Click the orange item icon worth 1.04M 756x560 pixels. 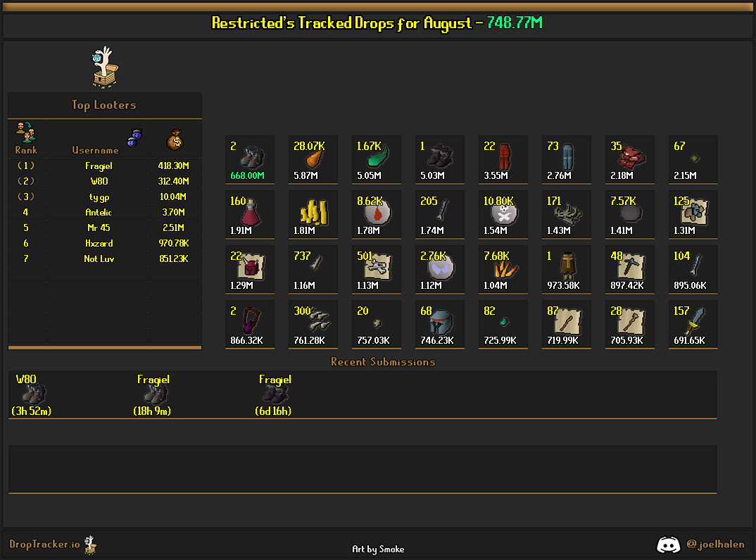coord(505,268)
